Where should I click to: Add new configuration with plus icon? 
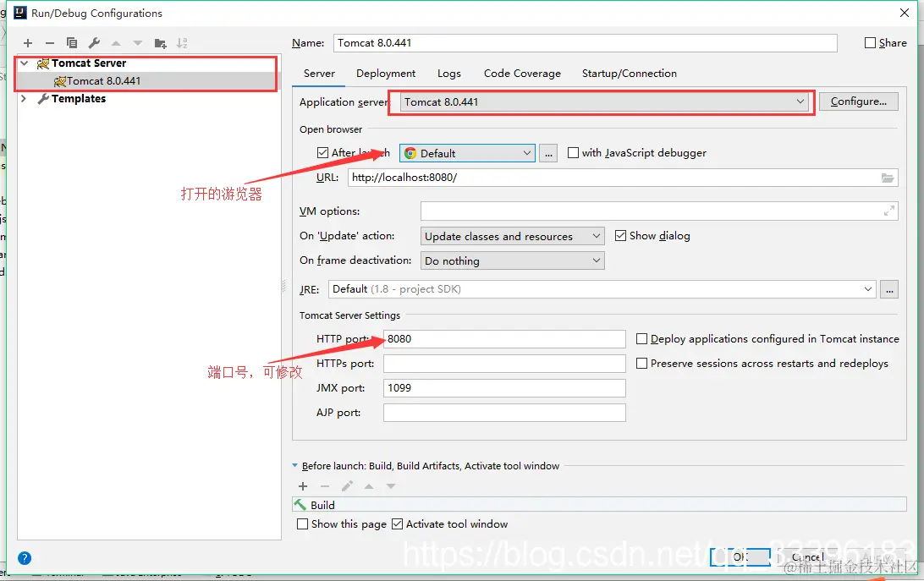click(28, 43)
